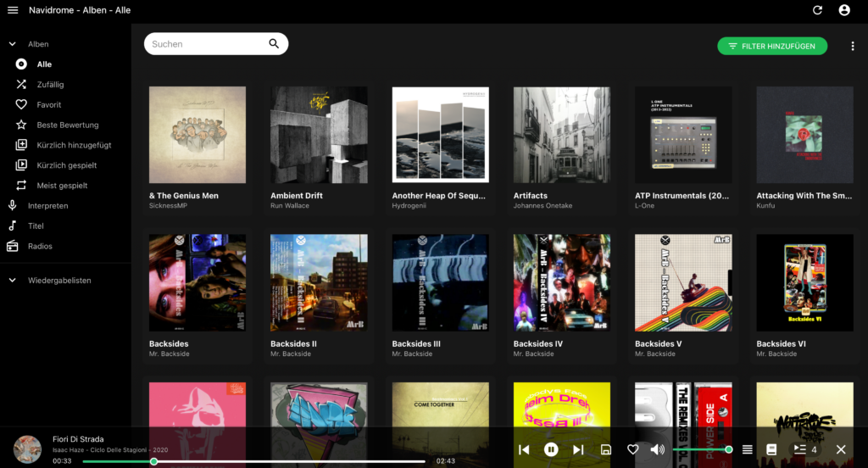
Task: Open the Artifacts album cover
Action: [562, 134]
